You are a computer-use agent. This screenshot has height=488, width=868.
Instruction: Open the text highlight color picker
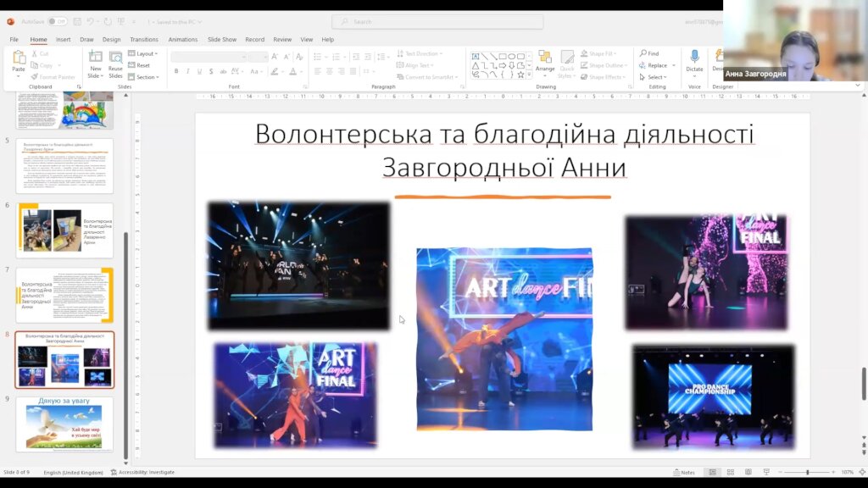coord(275,71)
